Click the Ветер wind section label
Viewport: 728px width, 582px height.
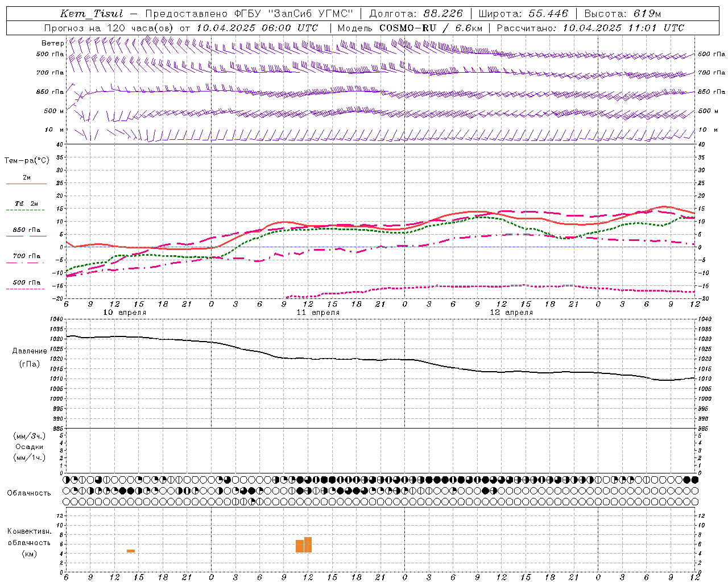tap(52, 43)
